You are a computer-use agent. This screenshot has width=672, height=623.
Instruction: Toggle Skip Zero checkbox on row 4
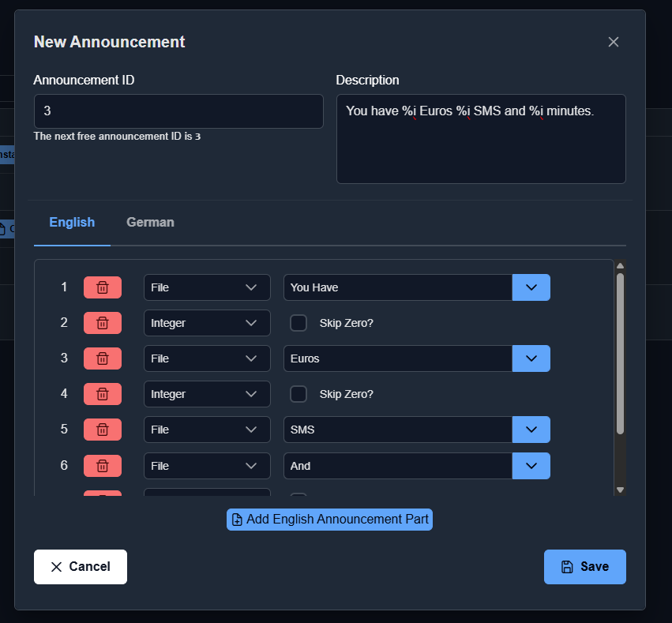point(298,394)
